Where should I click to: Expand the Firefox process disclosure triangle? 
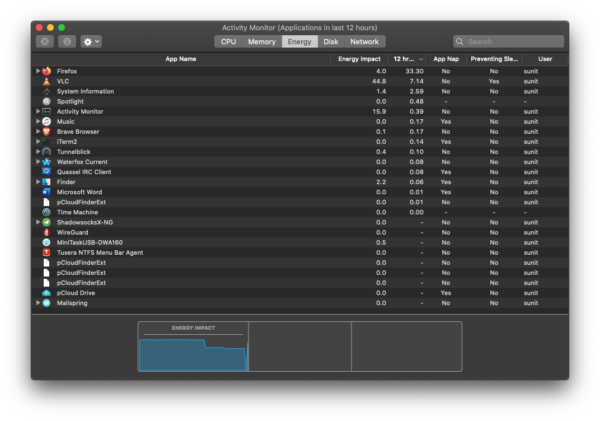tap(38, 71)
